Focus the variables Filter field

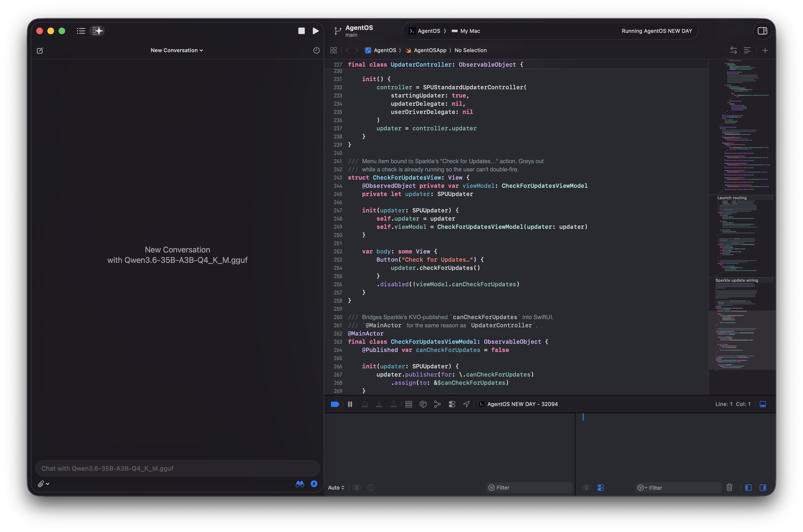click(530, 488)
